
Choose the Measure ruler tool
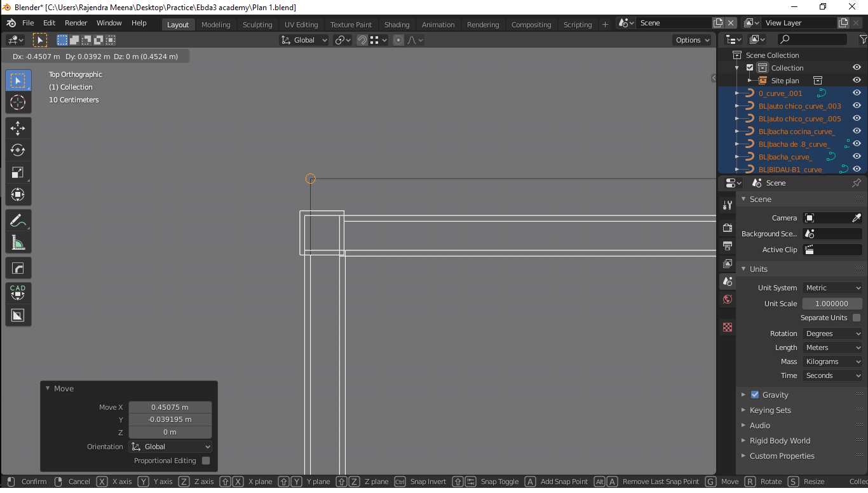point(18,243)
